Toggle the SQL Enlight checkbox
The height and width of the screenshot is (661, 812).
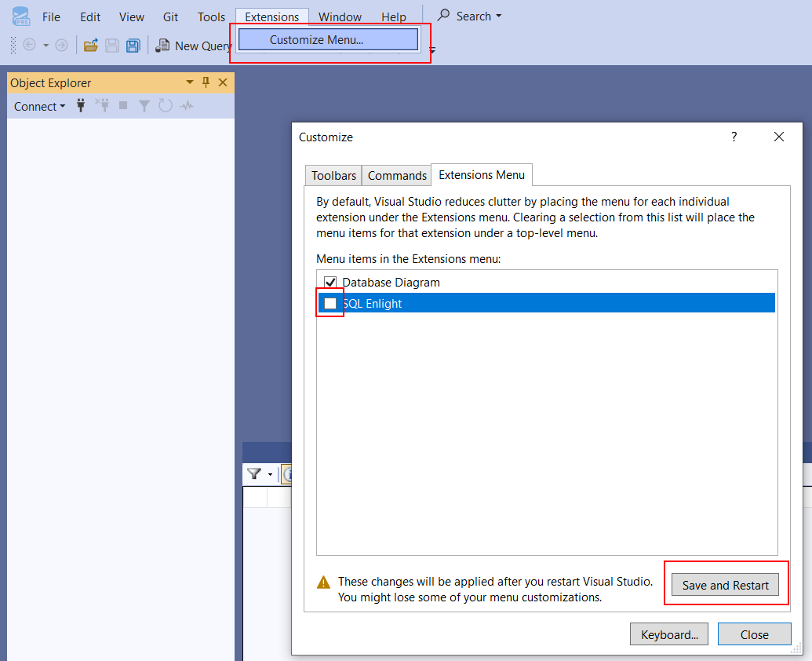(330, 303)
